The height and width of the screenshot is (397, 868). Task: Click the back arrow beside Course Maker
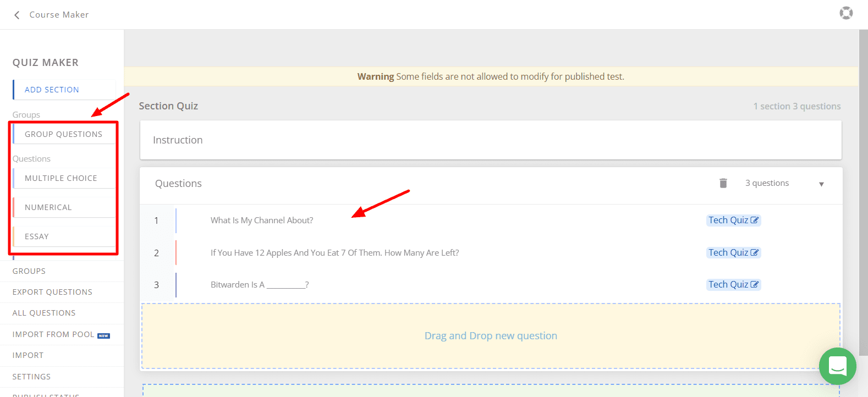[x=17, y=15]
